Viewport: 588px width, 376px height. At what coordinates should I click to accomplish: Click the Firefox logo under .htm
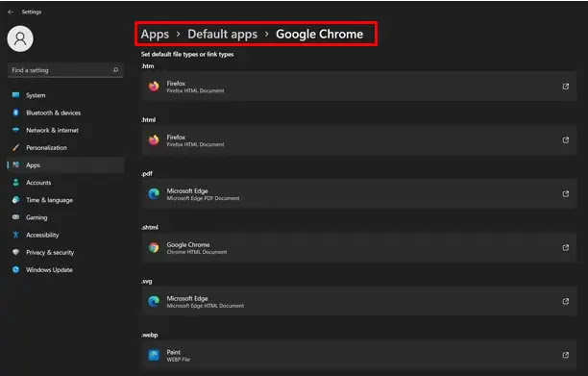(x=154, y=87)
